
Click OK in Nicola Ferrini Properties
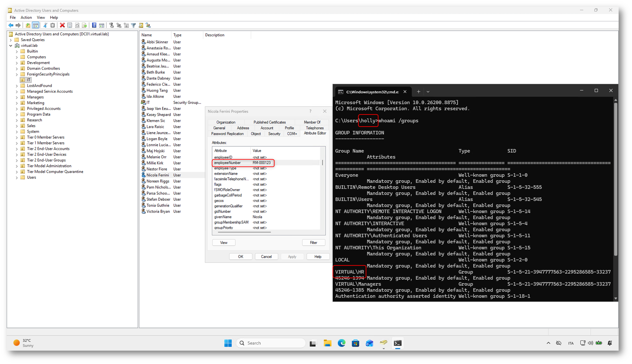[241, 256]
